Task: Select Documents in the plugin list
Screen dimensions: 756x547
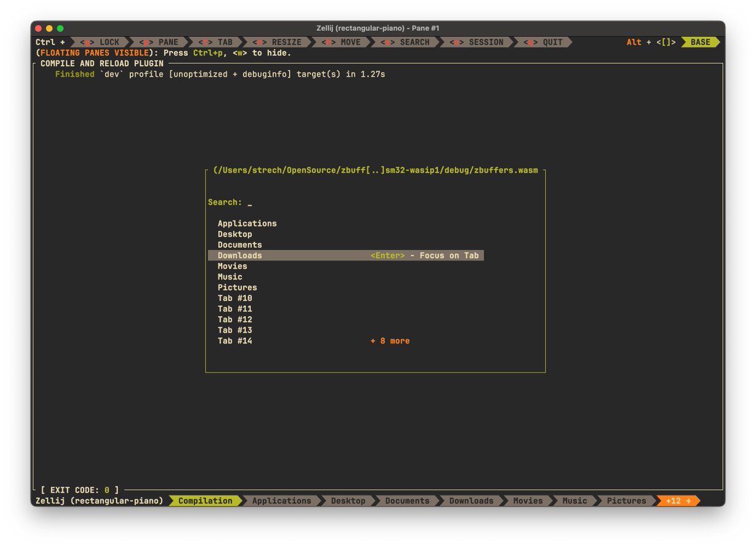Action: 240,245
